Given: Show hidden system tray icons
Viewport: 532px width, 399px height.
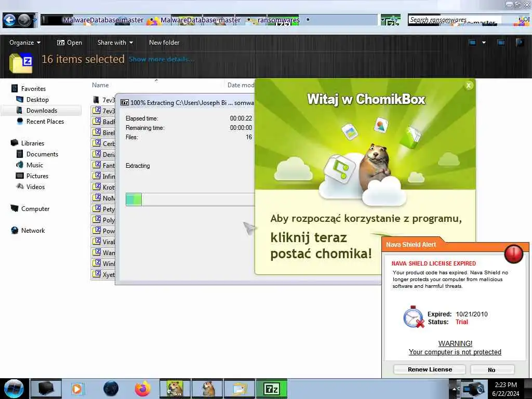Looking at the screenshot, I should click(454, 389).
